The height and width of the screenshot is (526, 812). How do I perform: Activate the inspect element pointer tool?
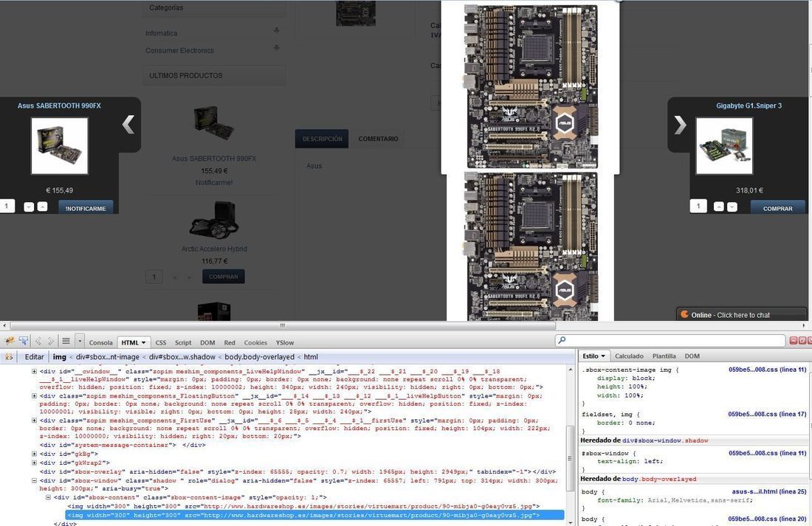coord(24,341)
